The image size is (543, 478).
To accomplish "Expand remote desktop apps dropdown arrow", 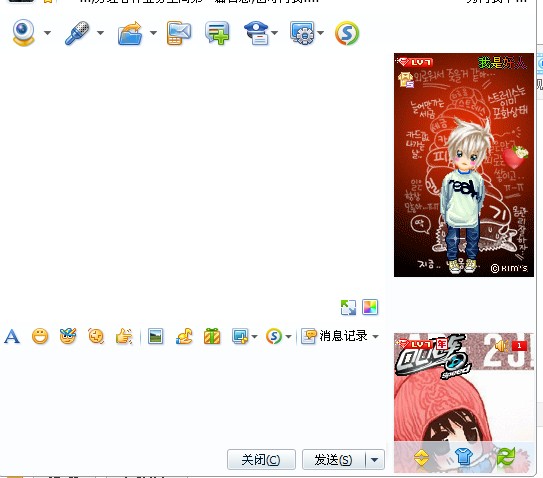I will pos(320,33).
